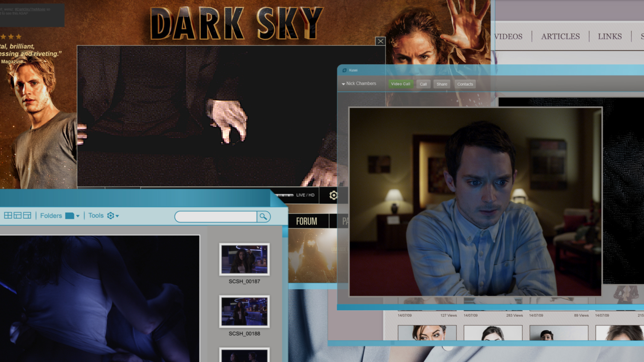The height and width of the screenshot is (362, 644).
Task: Click the search magnifier button
Action: 263,217
